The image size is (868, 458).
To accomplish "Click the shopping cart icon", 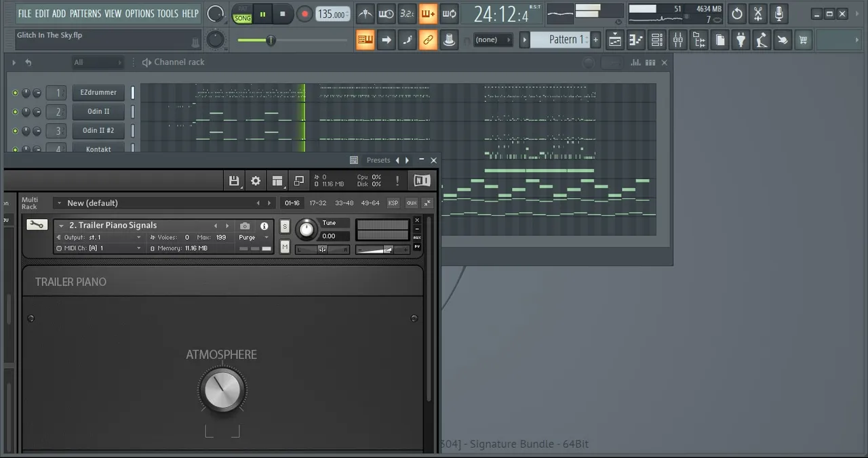I will pos(804,40).
